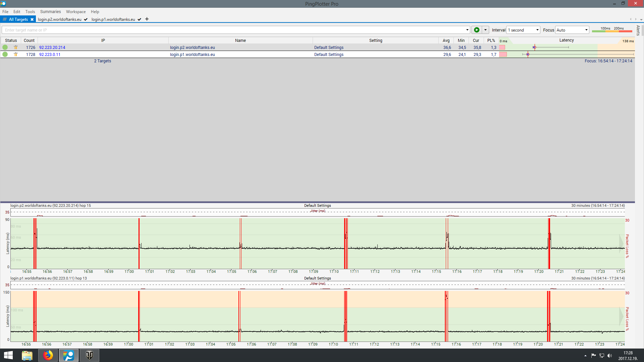
Task: Sort by the Cur column header
Action: click(476, 40)
